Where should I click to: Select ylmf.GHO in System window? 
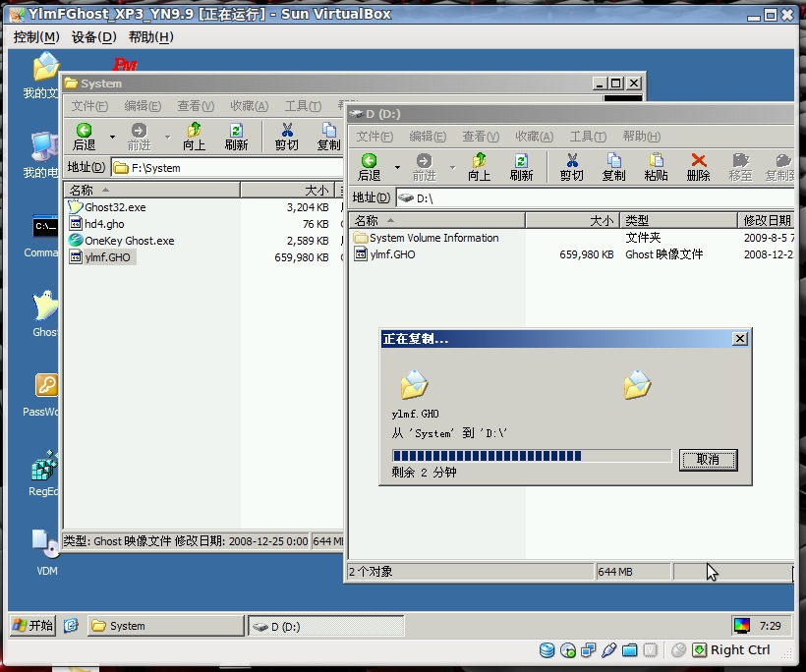pyautogui.click(x=101, y=256)
